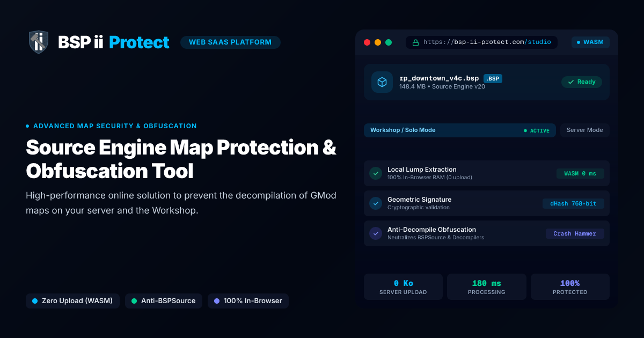Click the WASM 0 ms tag

[x=580, y=173]
